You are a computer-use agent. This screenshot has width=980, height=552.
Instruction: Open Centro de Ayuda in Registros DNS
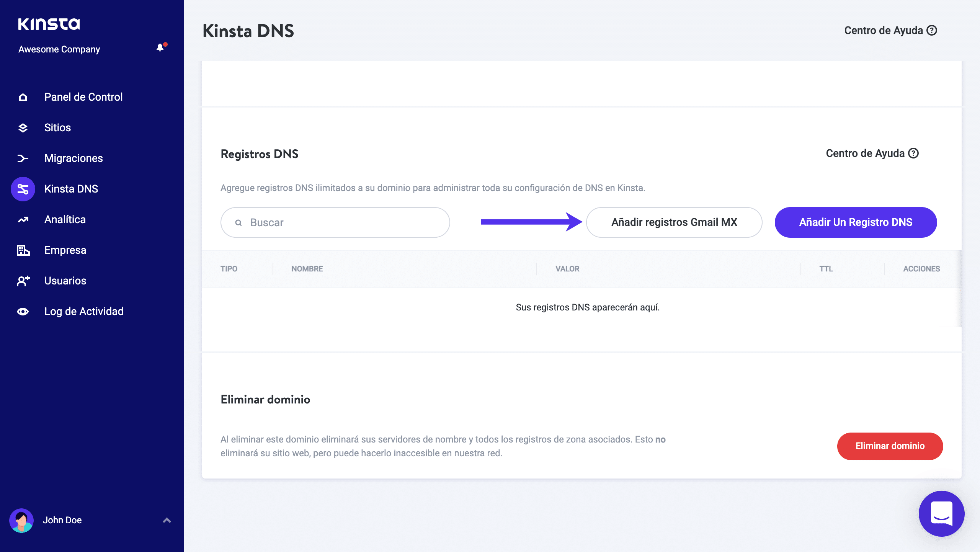pyautogui.click(x=872, y=154)
